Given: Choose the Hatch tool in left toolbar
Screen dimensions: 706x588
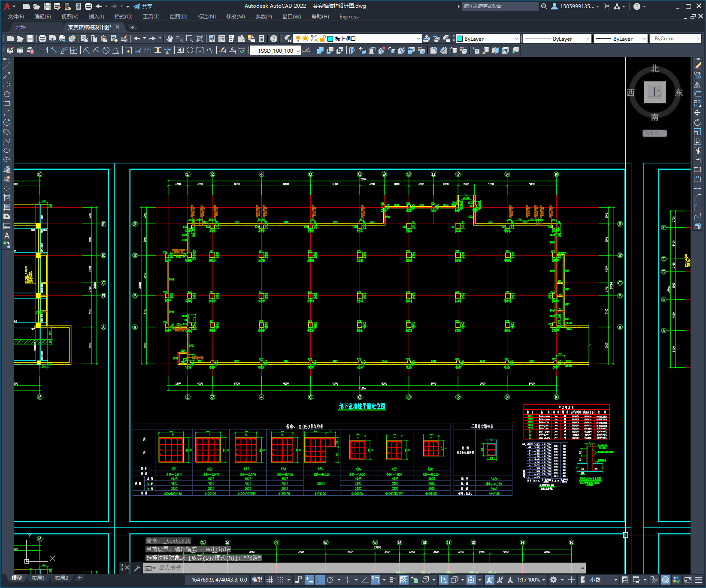Looking at the screenshot, I should [7, 198].
